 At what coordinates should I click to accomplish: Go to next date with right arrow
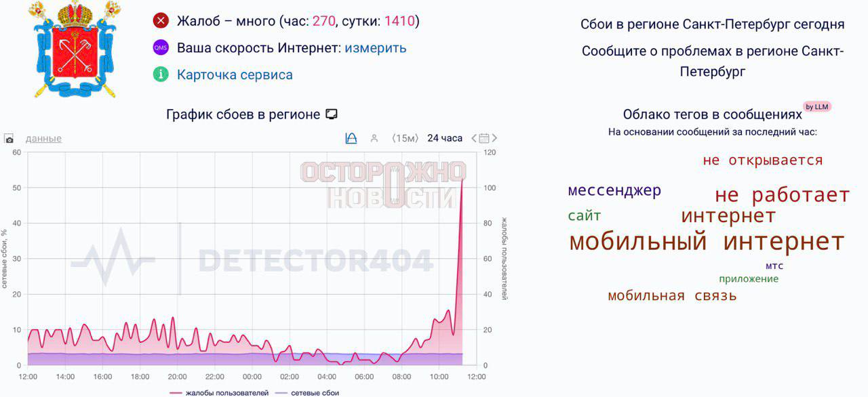495,138
